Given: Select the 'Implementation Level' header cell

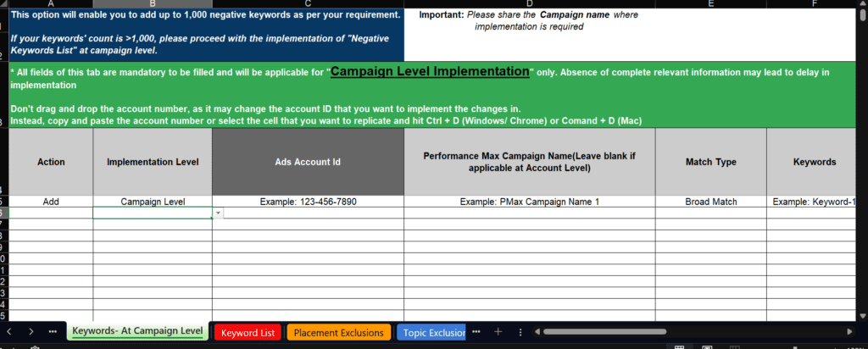Looking at the screenshot, I should pyautogui.click(x=153, y=162).
